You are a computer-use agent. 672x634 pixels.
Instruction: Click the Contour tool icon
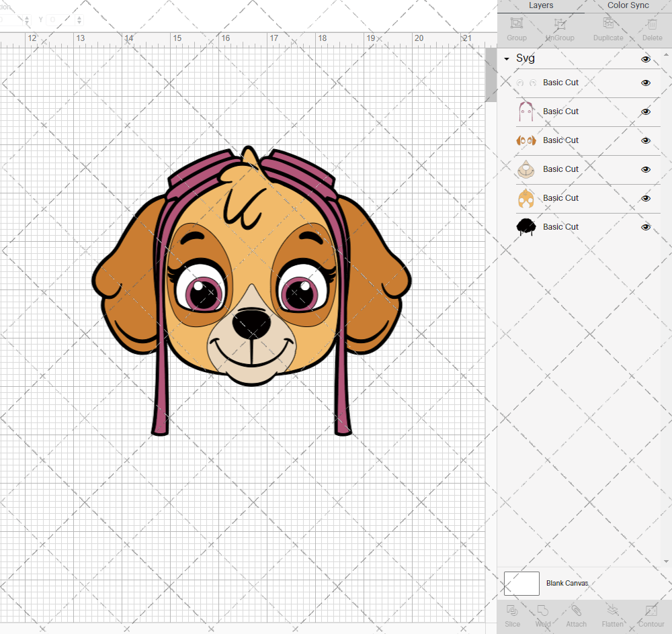[651, 610]
